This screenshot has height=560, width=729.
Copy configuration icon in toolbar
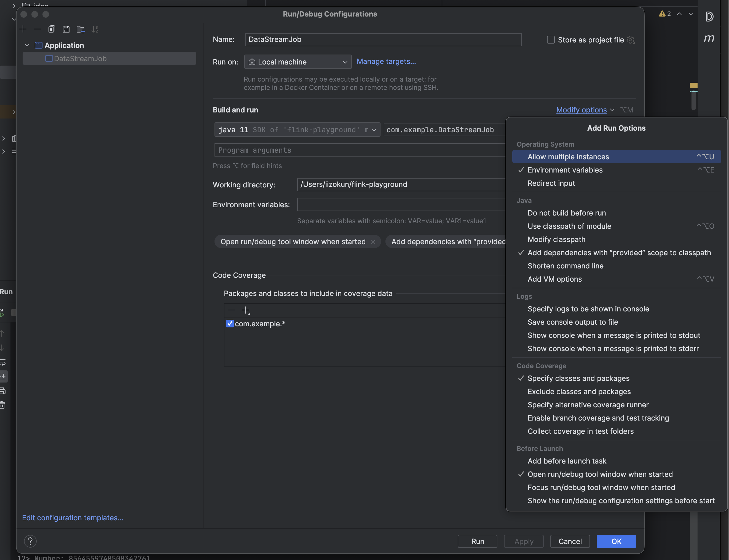(52, 29)
